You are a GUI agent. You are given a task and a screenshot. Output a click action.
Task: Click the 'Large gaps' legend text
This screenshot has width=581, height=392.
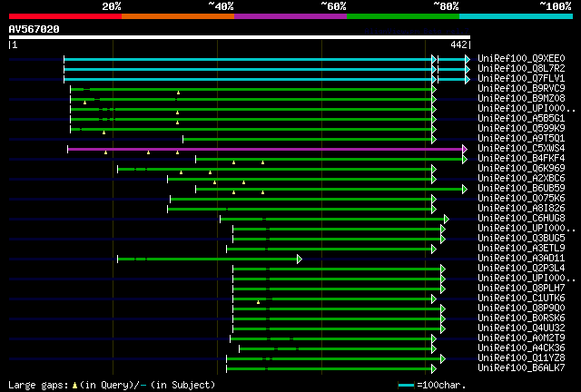coord(38,386)
